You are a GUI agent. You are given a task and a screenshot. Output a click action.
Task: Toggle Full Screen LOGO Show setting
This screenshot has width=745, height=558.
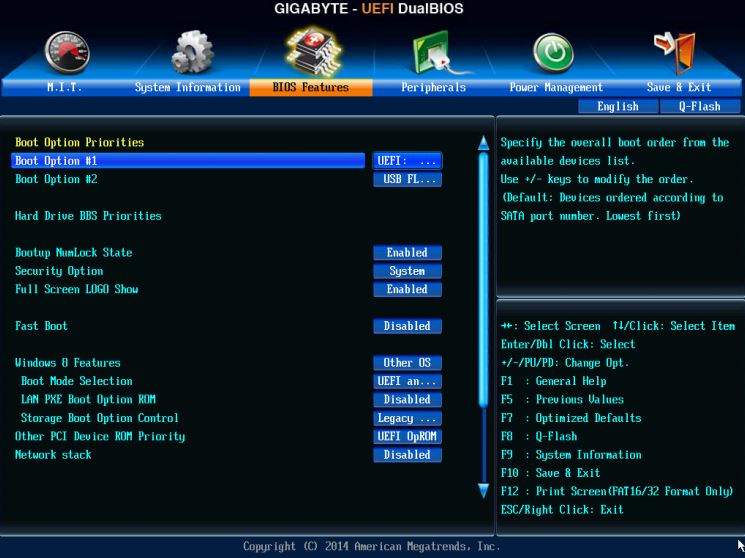point(407,290)
